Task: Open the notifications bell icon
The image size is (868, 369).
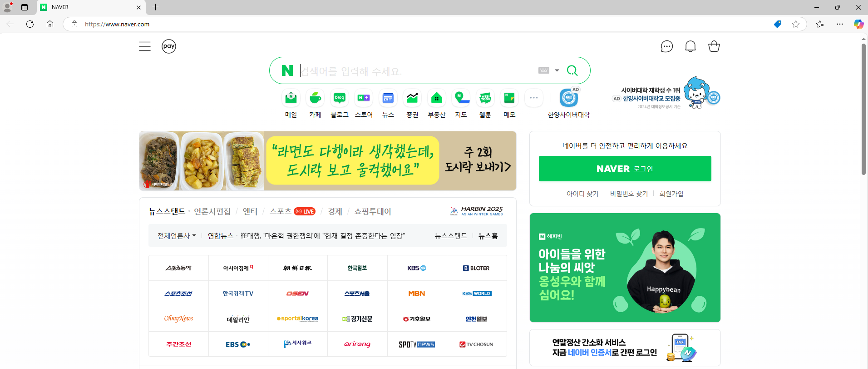Action: pos(690,46)
